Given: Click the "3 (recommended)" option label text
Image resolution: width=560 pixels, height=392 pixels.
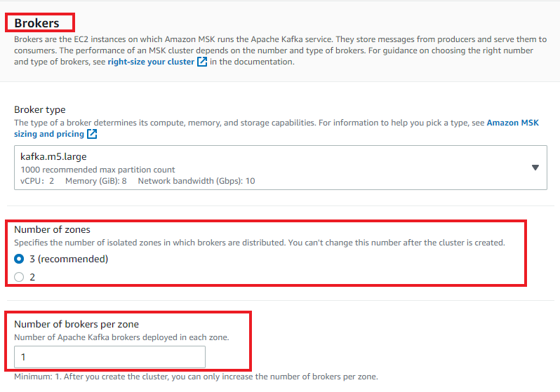Looking at the screenshot, I should tap(69, 259).
